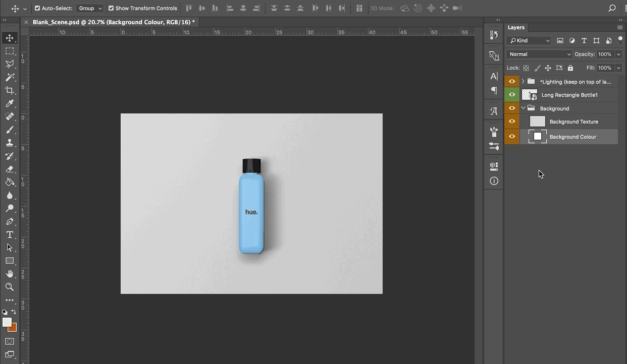Image resolution: width=627 pixels, height=364 pixels.
Task: Uncheck Show Transform Controls checkbox
Action: click(111, 8)
